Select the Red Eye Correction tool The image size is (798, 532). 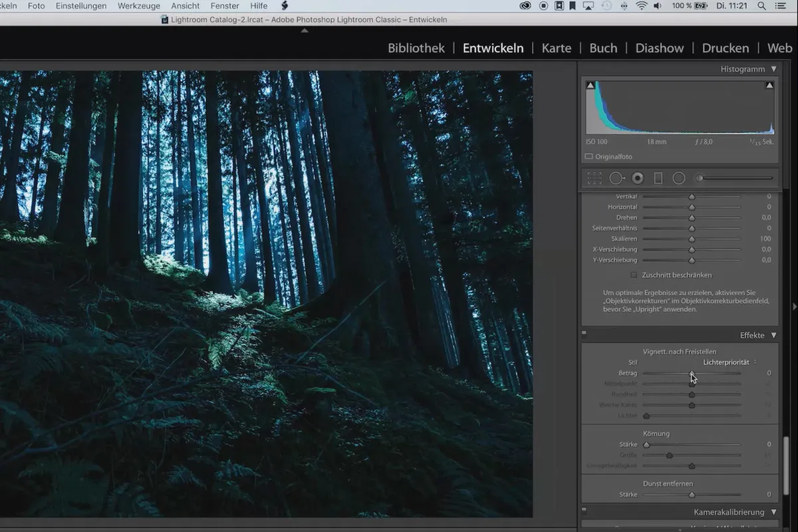tap(638, 178)
